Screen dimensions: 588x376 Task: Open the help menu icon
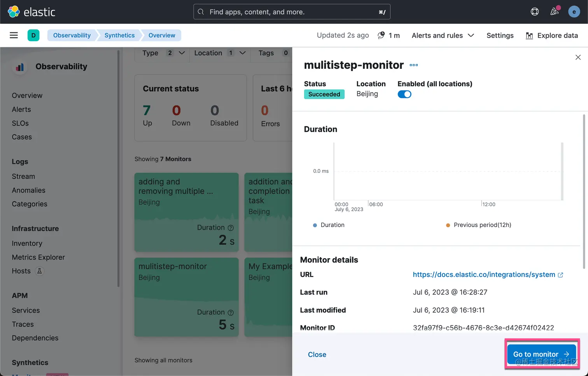pyautogui.click(x=535, y=12)
